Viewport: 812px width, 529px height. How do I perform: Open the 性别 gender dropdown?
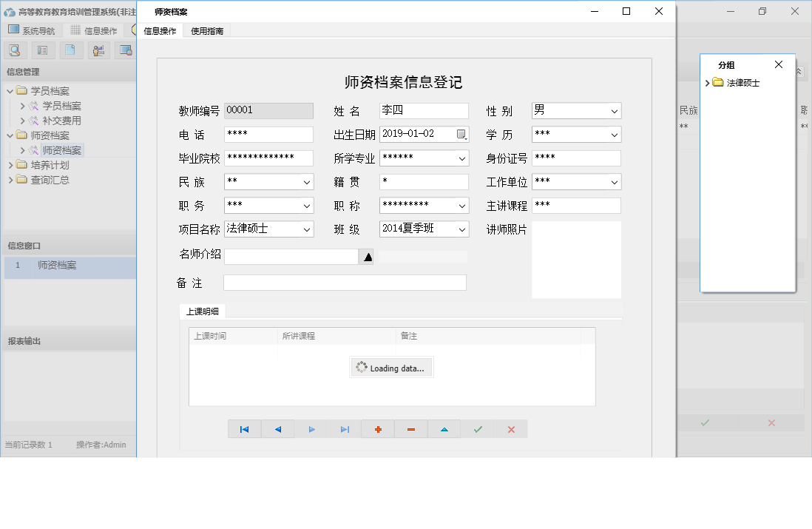point(612,110)
